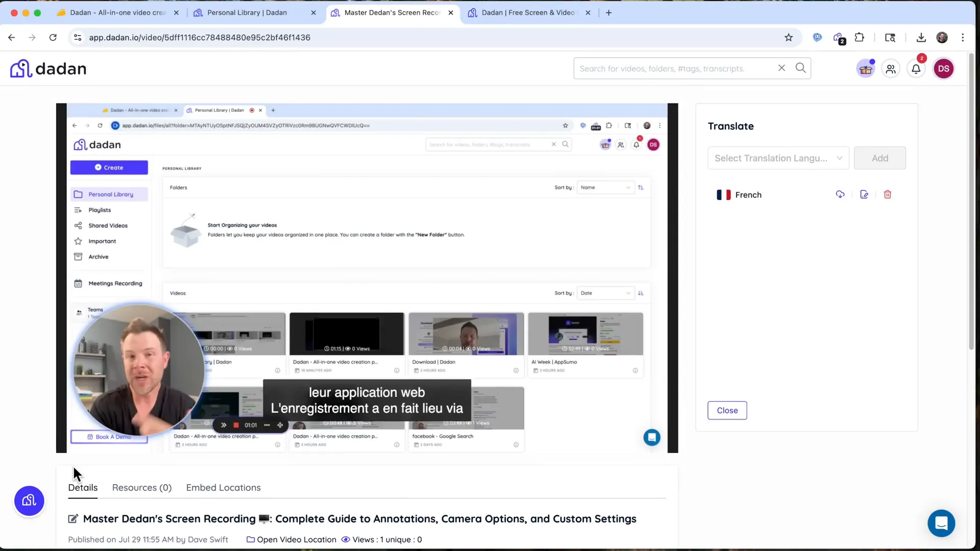Image resolution: width=980 pixels, height=551 pixels.
Task: Click the site info icon in address bar
Action: click(x=78, y=37)
